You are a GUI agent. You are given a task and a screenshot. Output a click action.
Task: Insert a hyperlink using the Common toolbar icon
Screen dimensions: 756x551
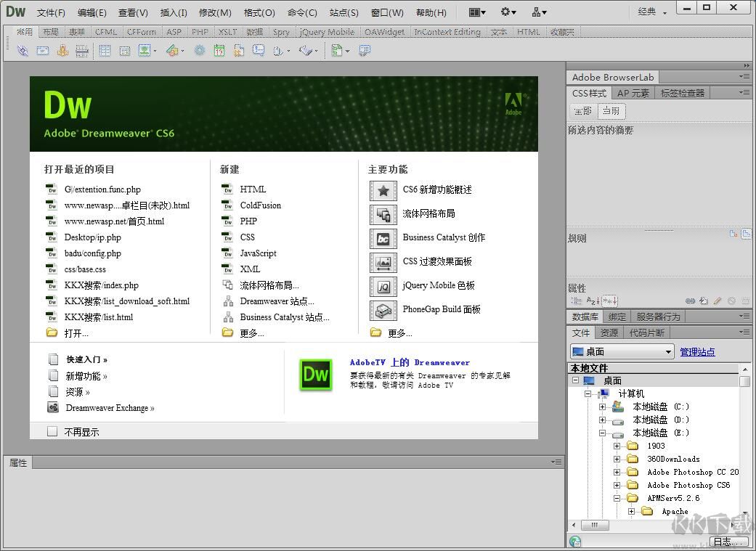pyautogui.click(x=23, y=51)
